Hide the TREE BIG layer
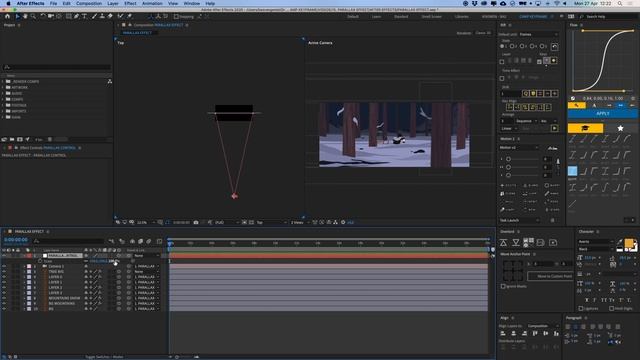 pyautogui.click(x=4, y=271)
